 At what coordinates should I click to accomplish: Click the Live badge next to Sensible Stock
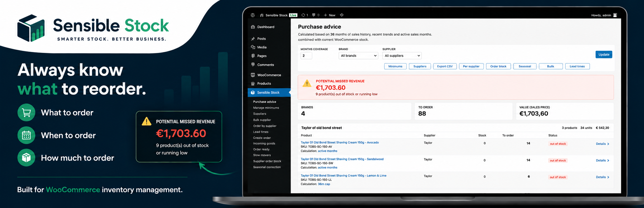pos(293,15)
